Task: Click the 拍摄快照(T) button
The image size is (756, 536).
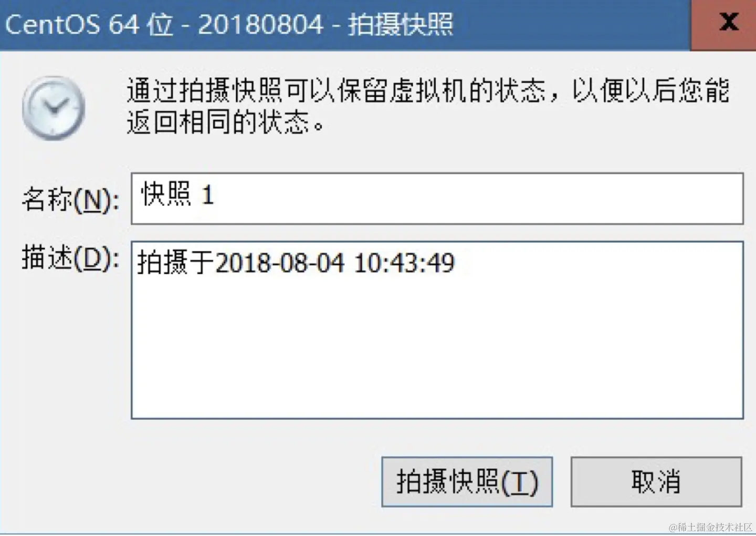Action: [x=467, y=482]
